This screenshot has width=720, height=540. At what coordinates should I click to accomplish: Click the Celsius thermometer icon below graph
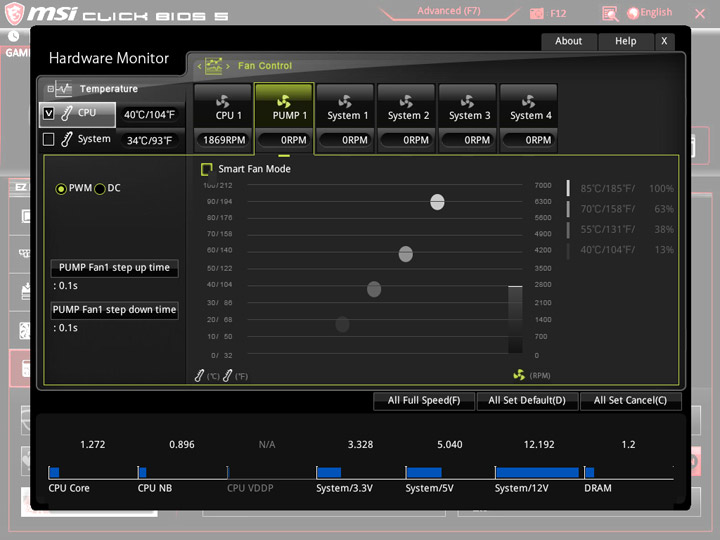coord(199,376)
